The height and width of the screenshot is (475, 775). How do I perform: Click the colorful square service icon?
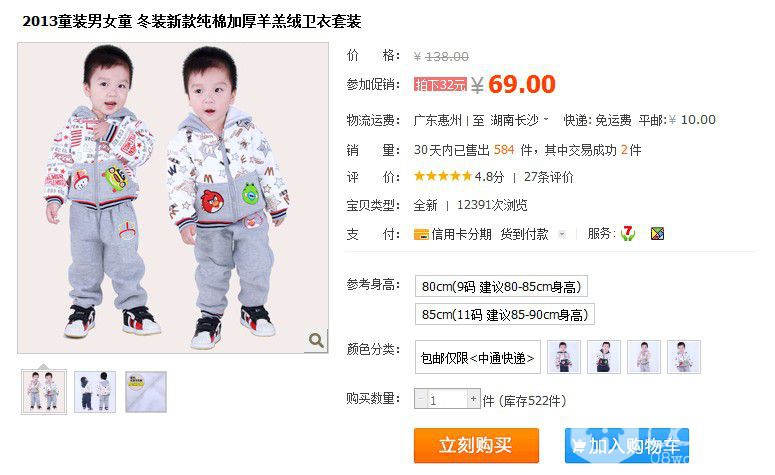click(657, 233)
